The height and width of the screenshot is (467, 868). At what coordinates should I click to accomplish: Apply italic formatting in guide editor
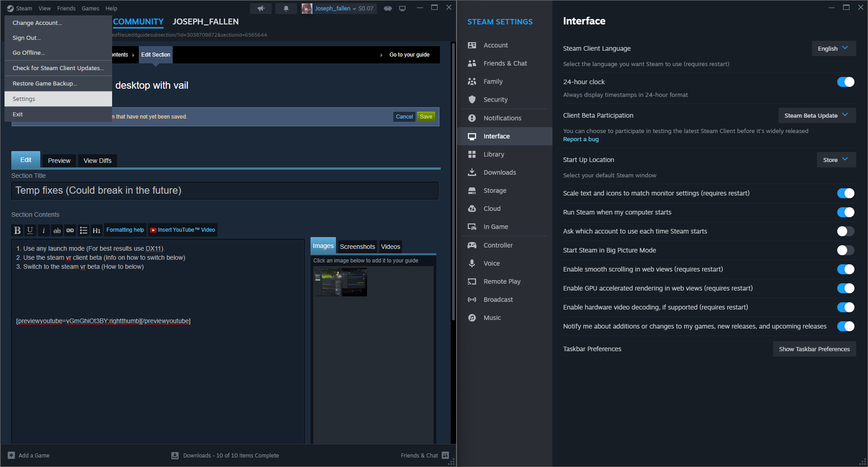[43, 230]
